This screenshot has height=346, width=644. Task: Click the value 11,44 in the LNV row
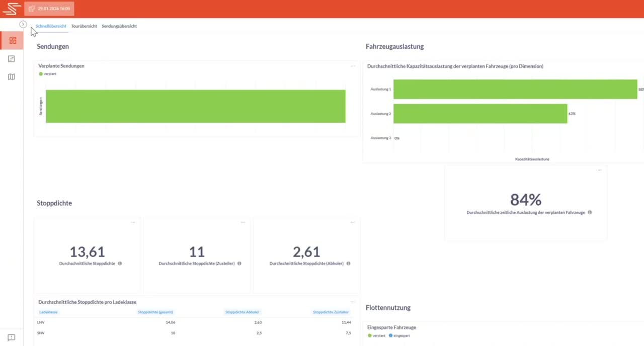point(346,322)
